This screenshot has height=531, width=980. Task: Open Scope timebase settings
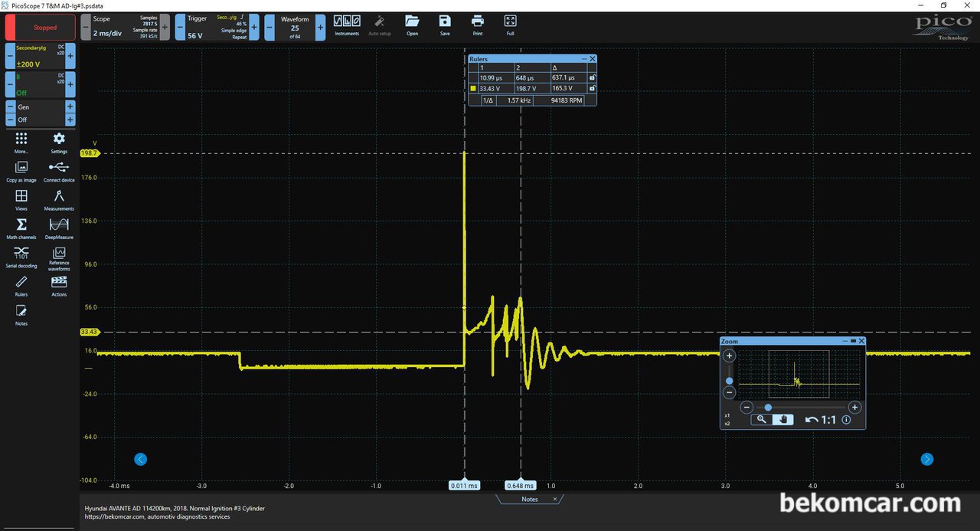coord(125,28)
